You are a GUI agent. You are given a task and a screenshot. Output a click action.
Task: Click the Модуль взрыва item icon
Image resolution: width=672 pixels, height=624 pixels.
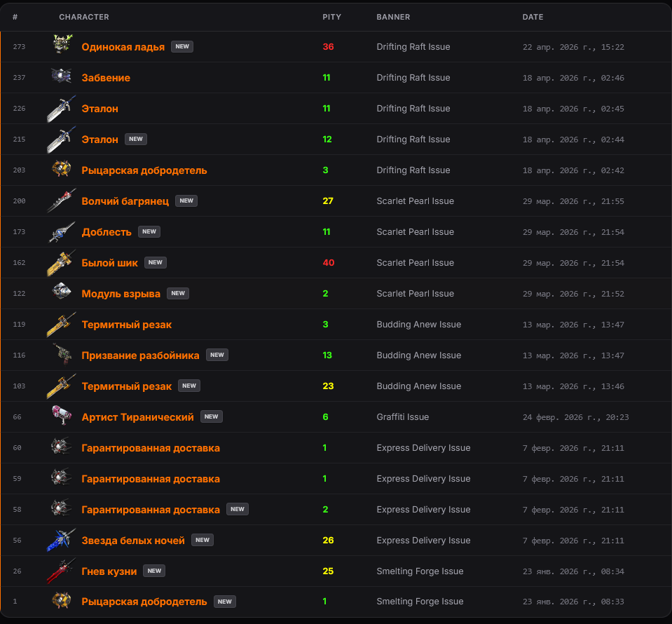coord(61,292)
